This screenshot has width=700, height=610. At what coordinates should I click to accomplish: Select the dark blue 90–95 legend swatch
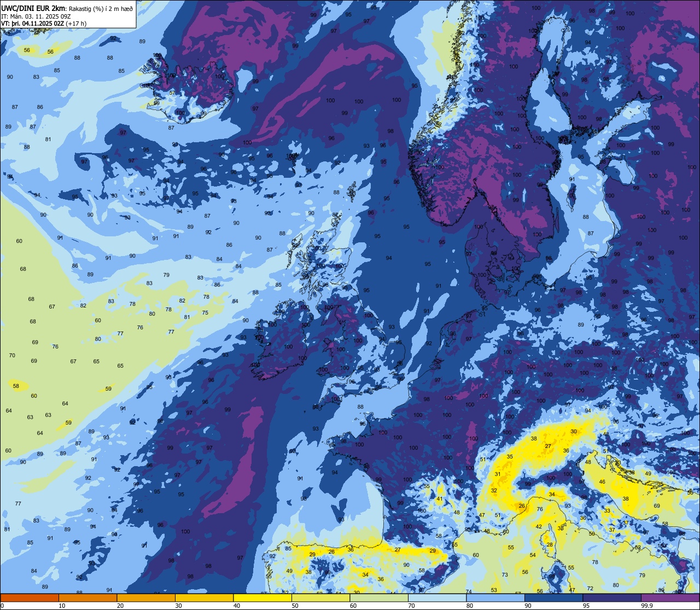553,597
